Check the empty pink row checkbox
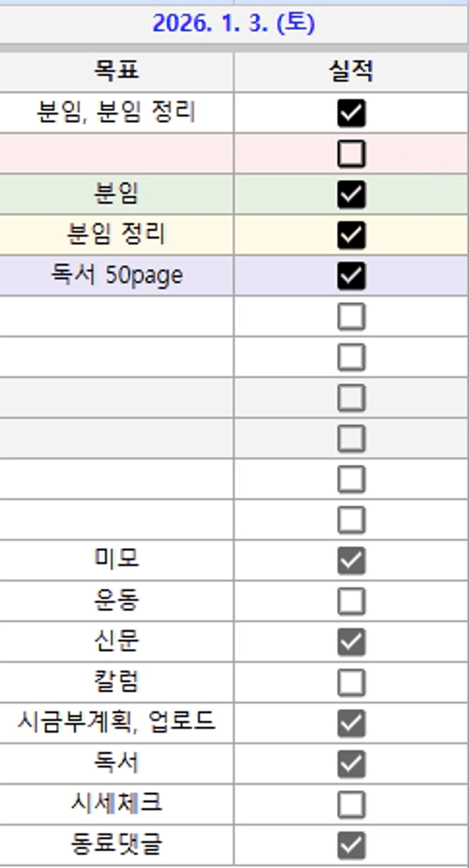Screen dimensions: 469x868 pyautogui.click(x=351, y=154)
